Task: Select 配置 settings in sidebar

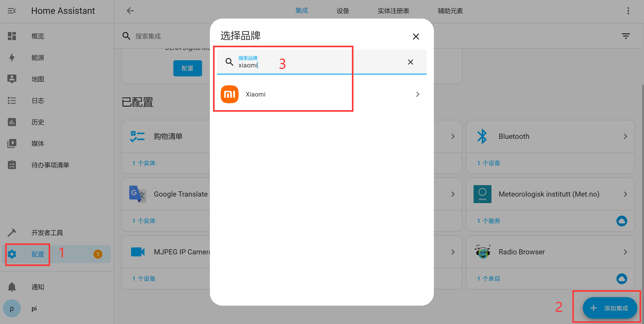Action: pyautogui.click(x=56, y=254)
